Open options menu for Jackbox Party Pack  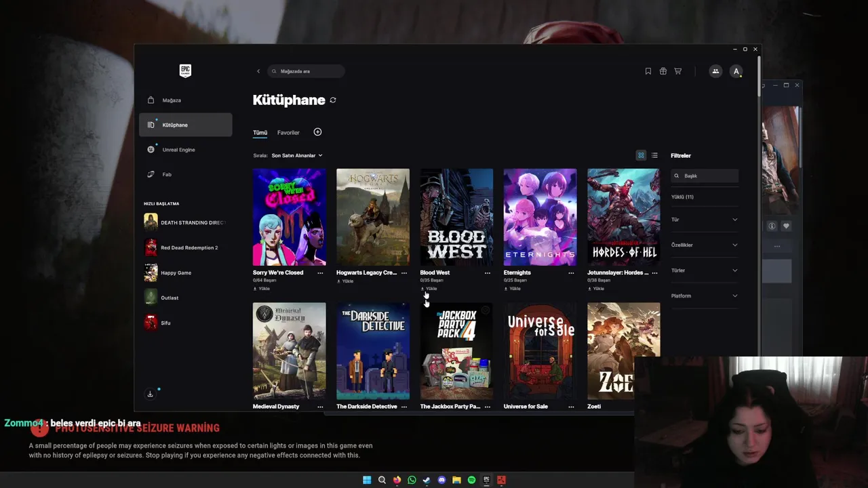click(x=488, y=407)
